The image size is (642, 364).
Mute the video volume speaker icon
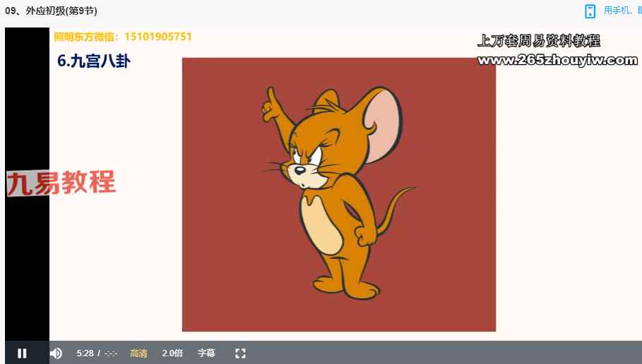[56, 353]
